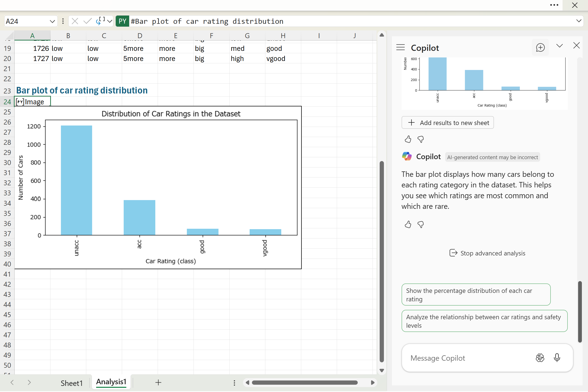Click the brain icon beside microphone

540,358
